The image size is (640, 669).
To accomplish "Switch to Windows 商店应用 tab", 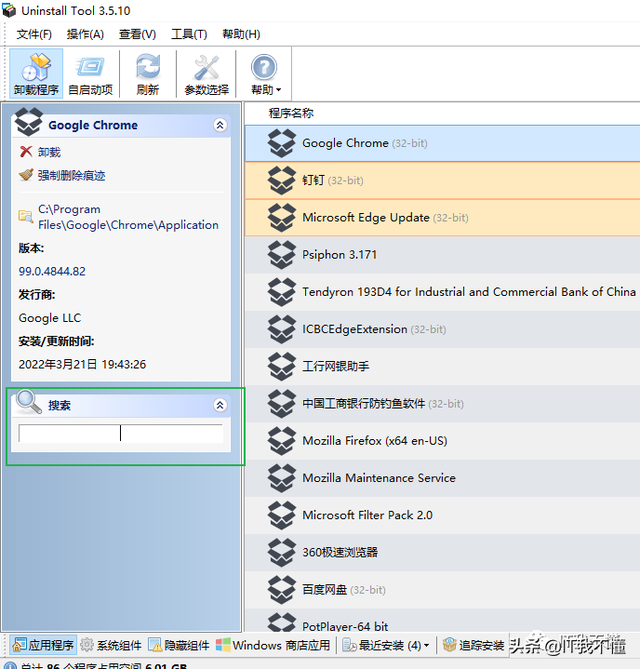I will pyautogui.click(x=273, y=645).
